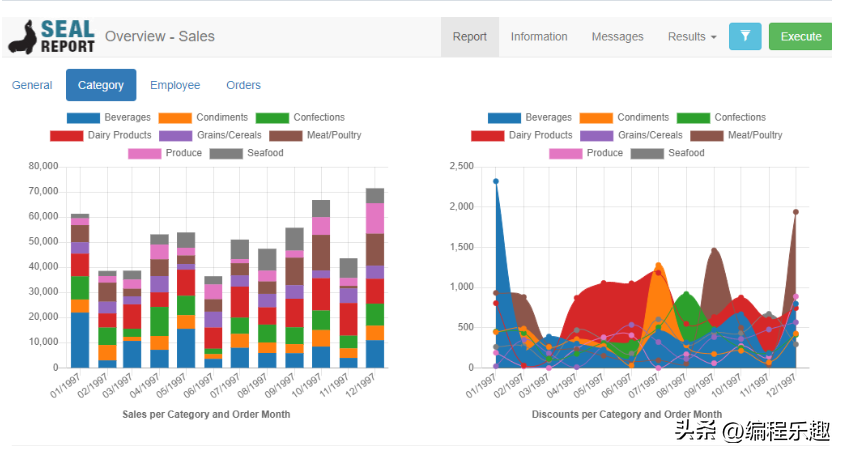Click the green Execute button
The height and width of the screenshot is (455, 844).
(x=800, y=36)
